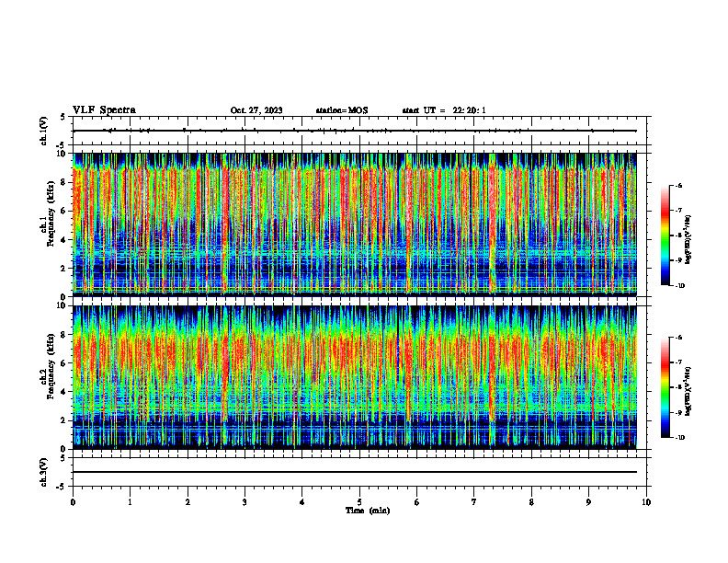728x563 pixels.
Task: Click the "6" kHz tick of ch.1 frequency axis
Action: (x=64, y=211)
